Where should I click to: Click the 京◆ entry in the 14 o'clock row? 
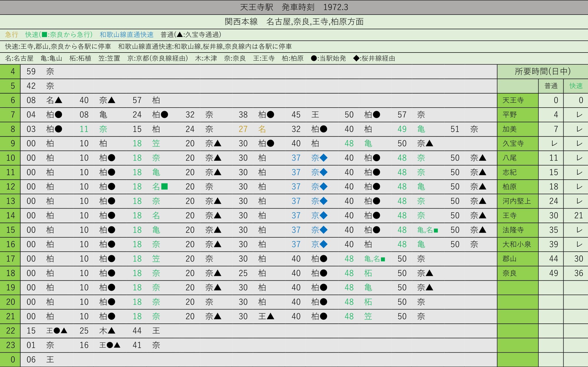tap(319, 215)
